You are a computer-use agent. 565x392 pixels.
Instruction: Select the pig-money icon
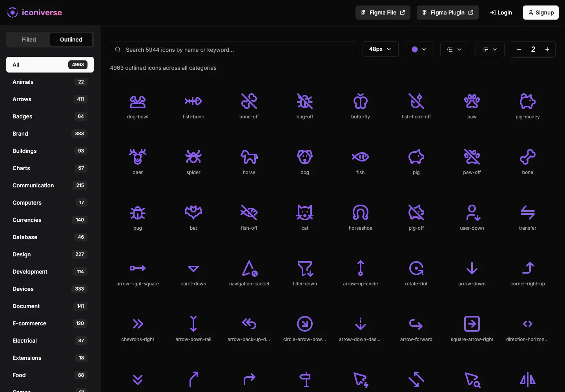pos(528,102)
